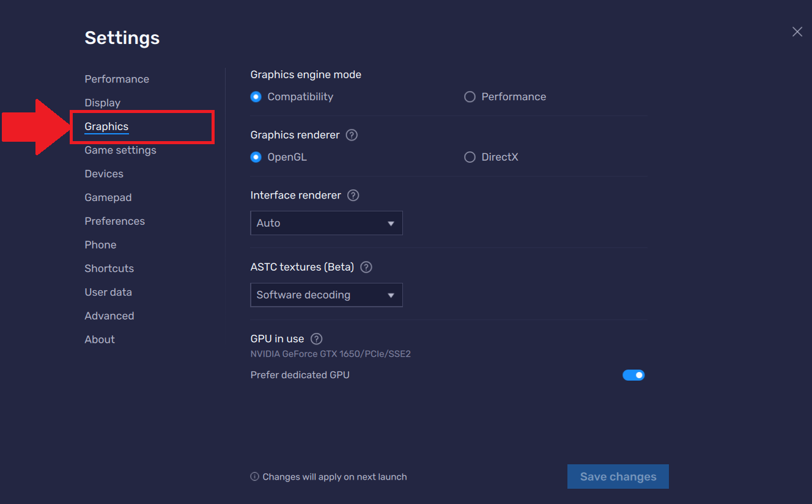Click the info icon beside 'Changes will apply'

tap(254, 477)
